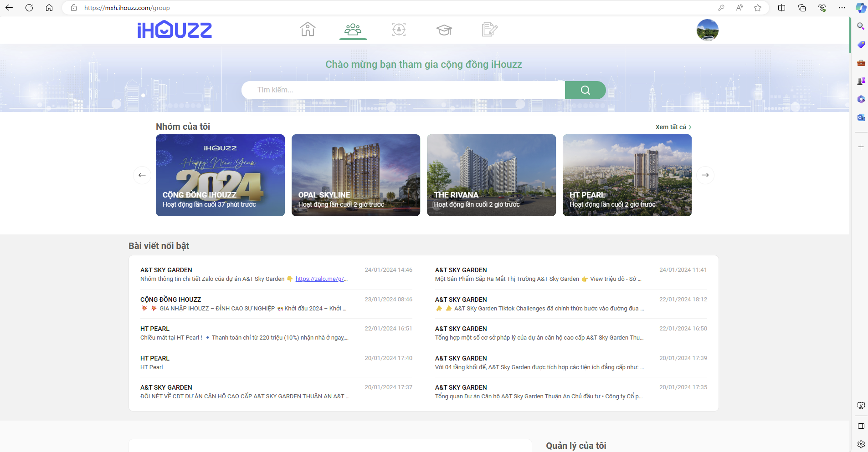
Task: Open the graduation cap training icon
Action: 444,30
